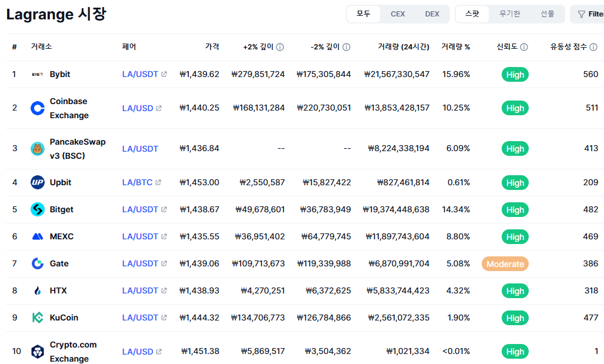Viewport: 604px width, 364px height.
Task: Open the Gate LA/USDT pair link
Action: pyautogui.click(x=140, y=263)
